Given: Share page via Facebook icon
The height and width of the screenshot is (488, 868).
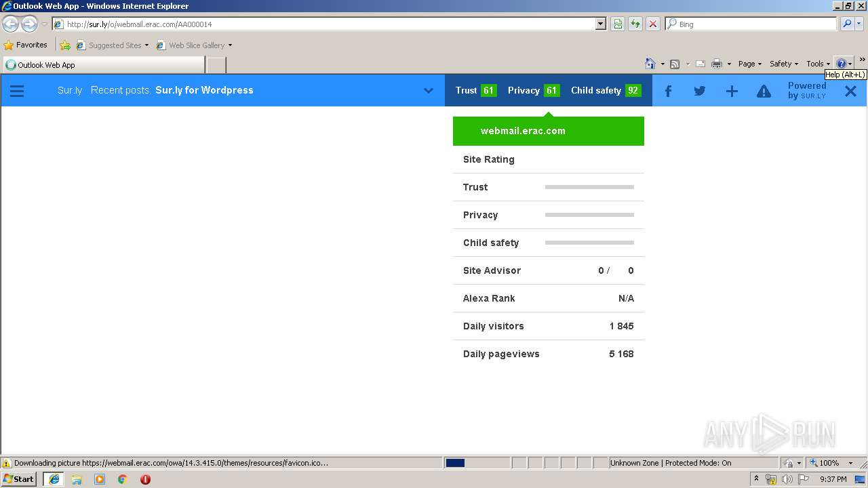Looking at the screenshot, I should pyautogui.click(x=668, y=91).
